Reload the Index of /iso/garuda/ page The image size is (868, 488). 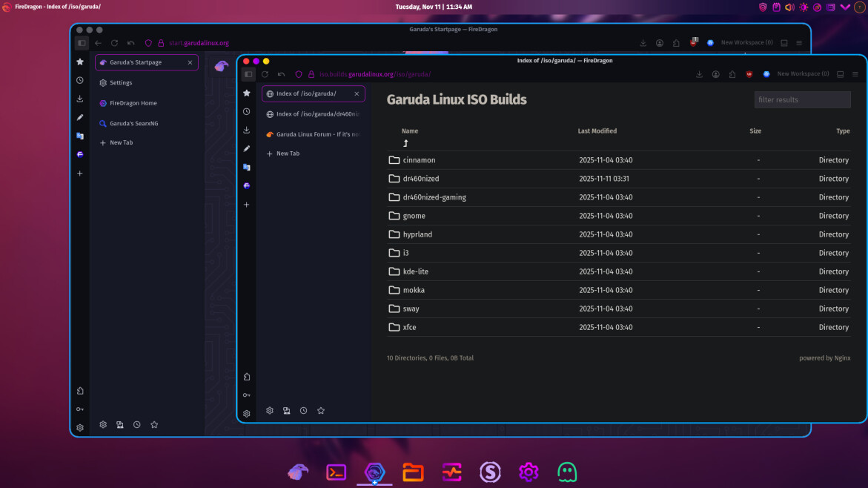[x=265, y=74]
